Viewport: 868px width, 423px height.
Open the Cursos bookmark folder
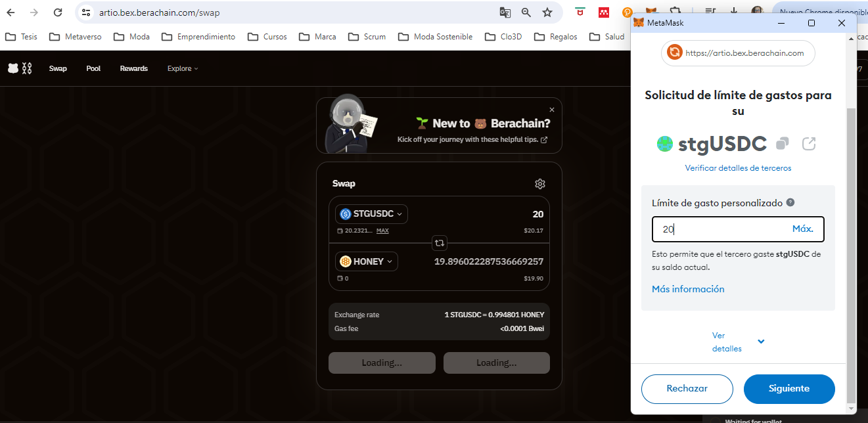267,37
